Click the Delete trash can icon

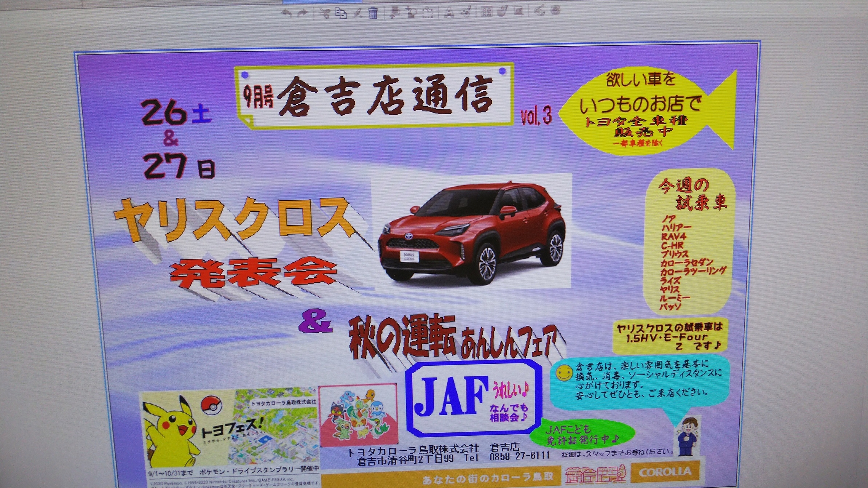tap(373, 13)
